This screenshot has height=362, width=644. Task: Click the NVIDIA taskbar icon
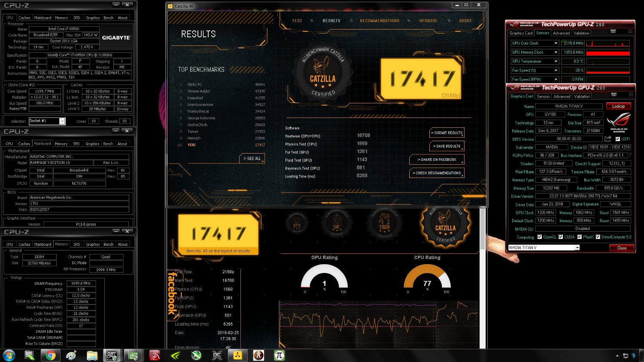175,355
